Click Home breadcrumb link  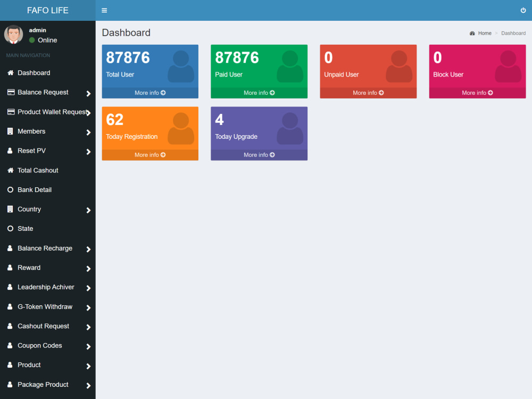coord(485,33)
